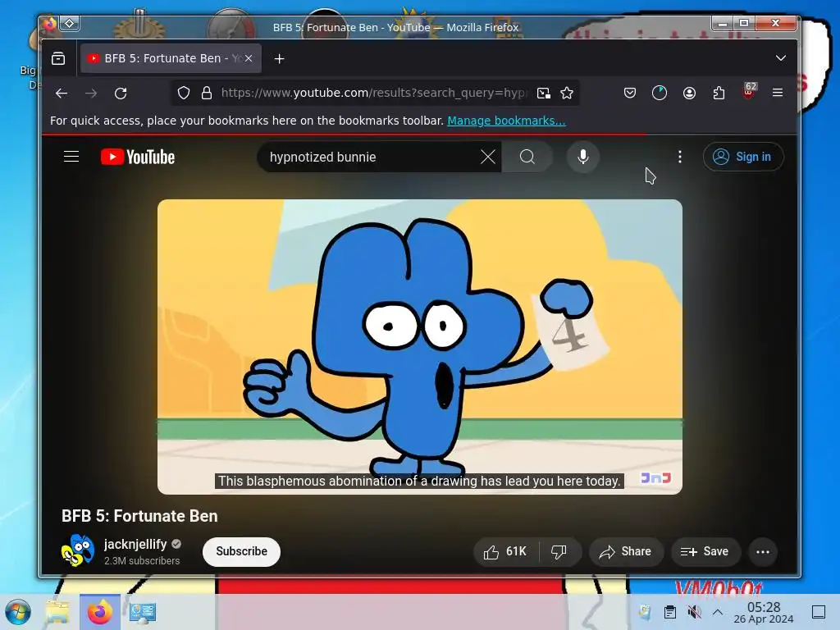The height and width of the screenshot is (630, 840).
Task: Reload the current page
Action: [121, 94]
